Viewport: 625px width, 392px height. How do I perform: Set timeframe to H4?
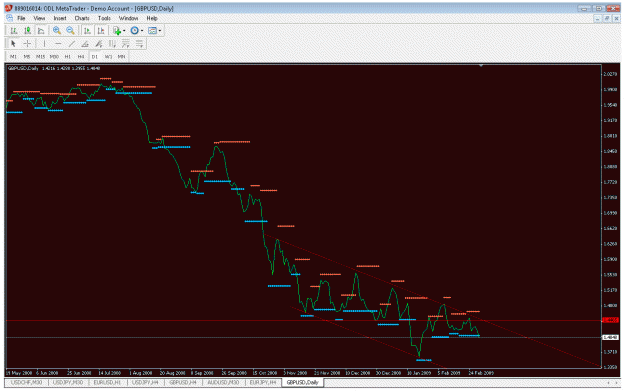pyautogui.click(x=81, y=57)
